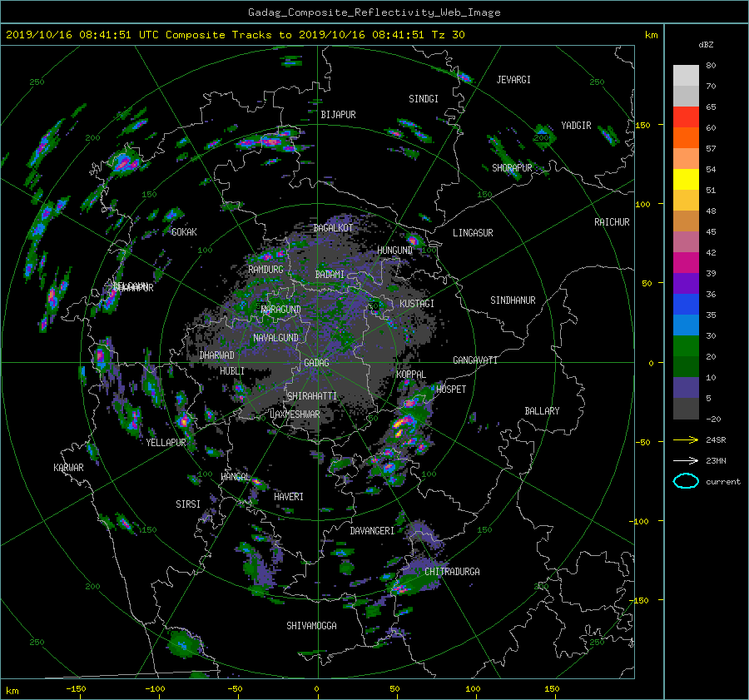Viewport: 749px width, 700px height.
Task: Click the KARWAR label
Action: [68, 468]
